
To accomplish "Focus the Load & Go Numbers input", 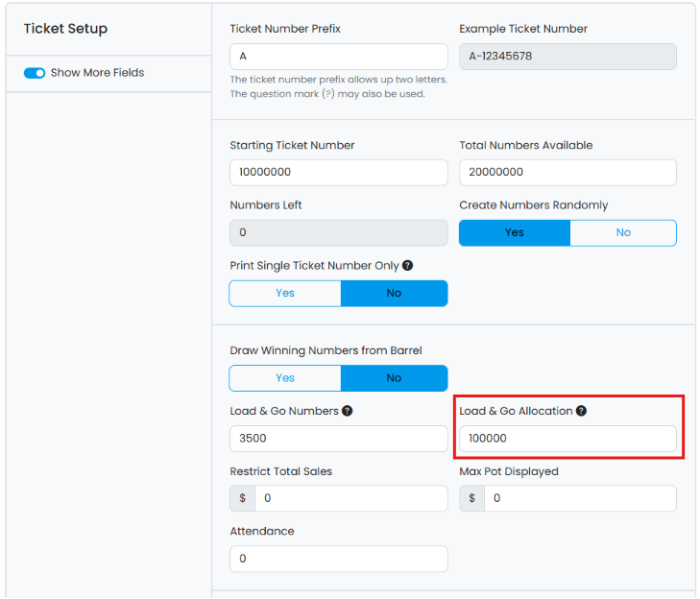I will [x=338, y=439].
